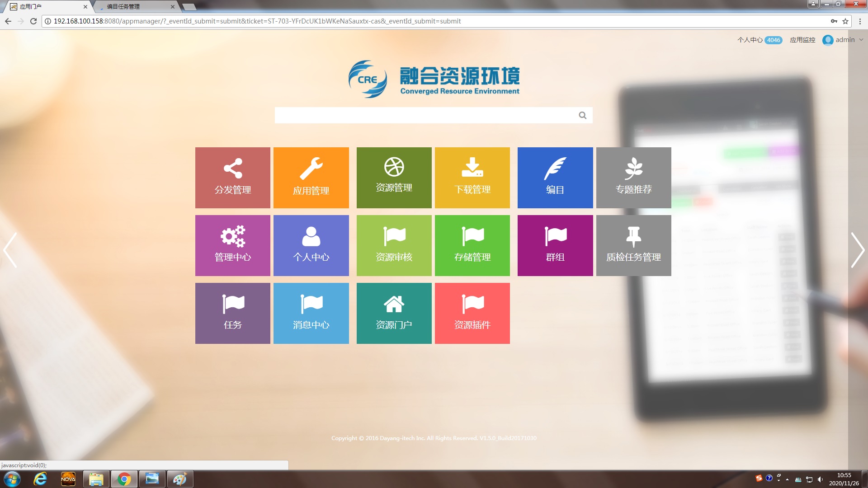
Task: Click the search magnifier icon
Action: [582, 115]
